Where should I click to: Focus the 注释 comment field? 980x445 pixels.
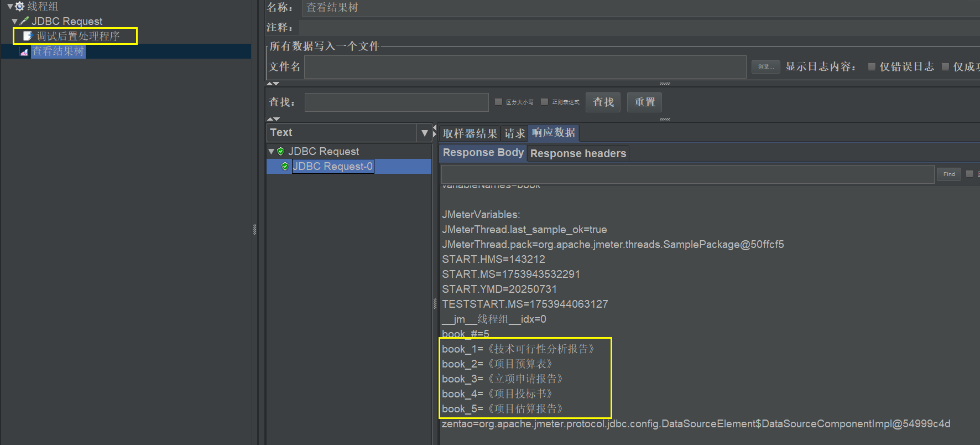[x=640, y=27]
